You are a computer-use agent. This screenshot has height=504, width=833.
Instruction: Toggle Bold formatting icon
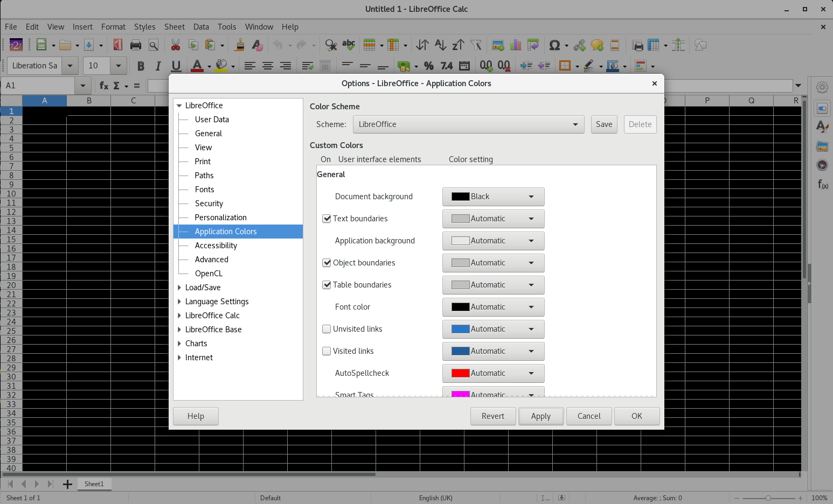[x=141, y=66]
